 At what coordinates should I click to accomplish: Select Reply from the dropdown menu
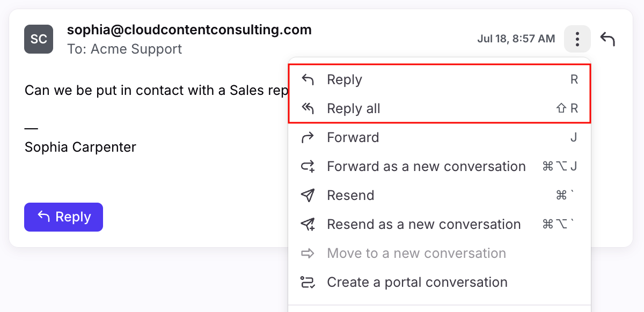440,80
